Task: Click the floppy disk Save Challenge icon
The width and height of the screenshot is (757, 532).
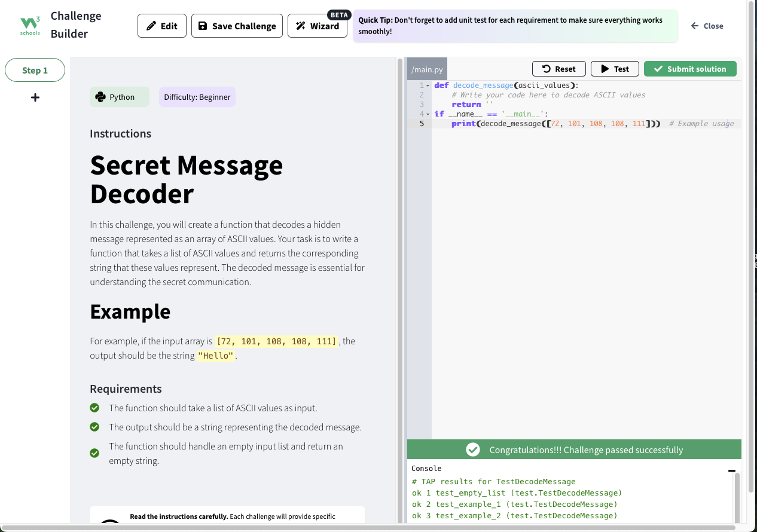Action: [x=203, y=26]
